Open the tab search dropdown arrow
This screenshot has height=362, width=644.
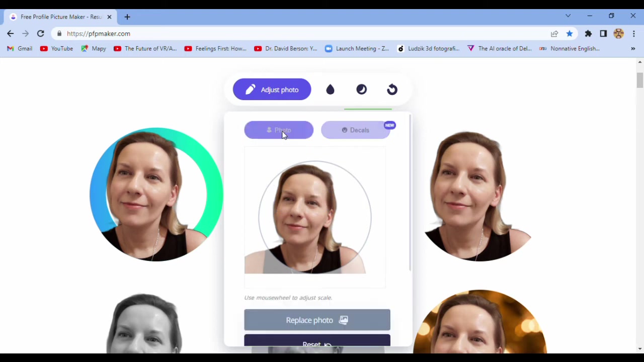[x=568, y=16]
